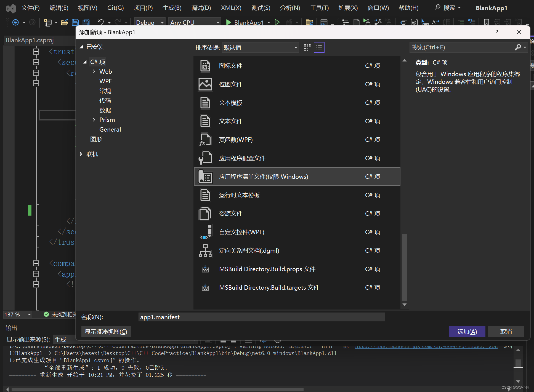Viewport: 534px width, 392px height.
Task: Click the 搜索(Ctrl+E) search box
Action: (x=462, y=47)
